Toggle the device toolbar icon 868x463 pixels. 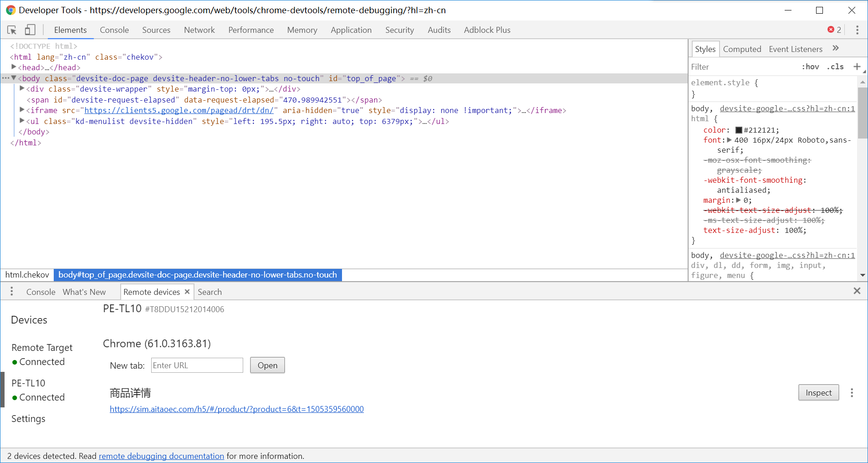click(x=30, y=30)
